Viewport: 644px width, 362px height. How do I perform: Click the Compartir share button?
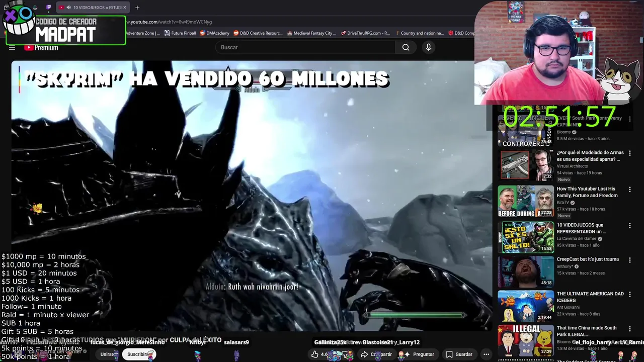pyautogui.click(x=376, y=354)
